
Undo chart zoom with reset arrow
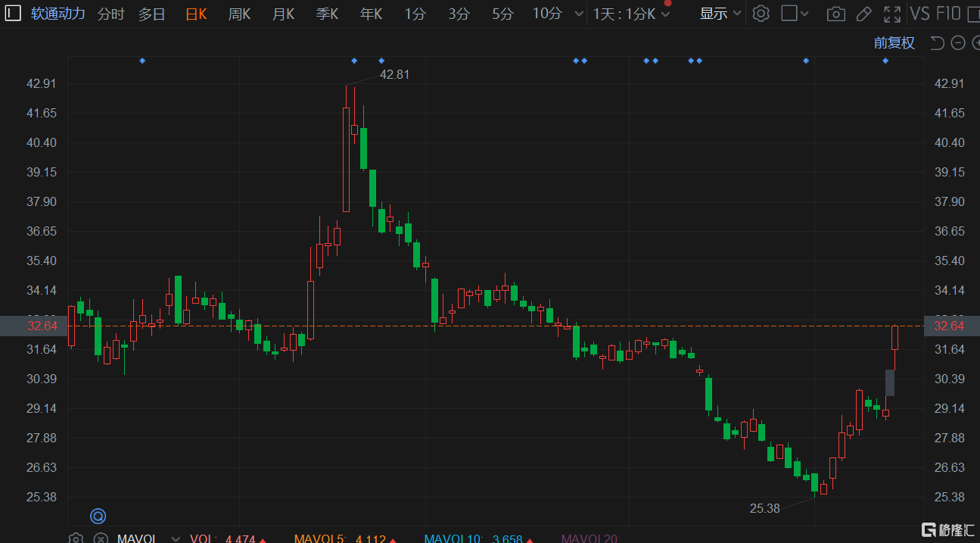tap(937, 42)
